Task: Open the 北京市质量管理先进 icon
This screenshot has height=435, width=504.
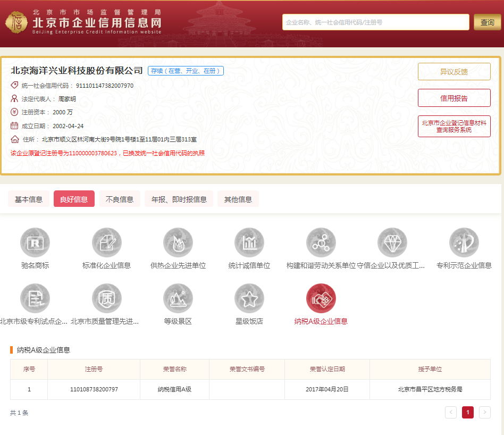Action: pyautogui.click(x=107, y=298)
